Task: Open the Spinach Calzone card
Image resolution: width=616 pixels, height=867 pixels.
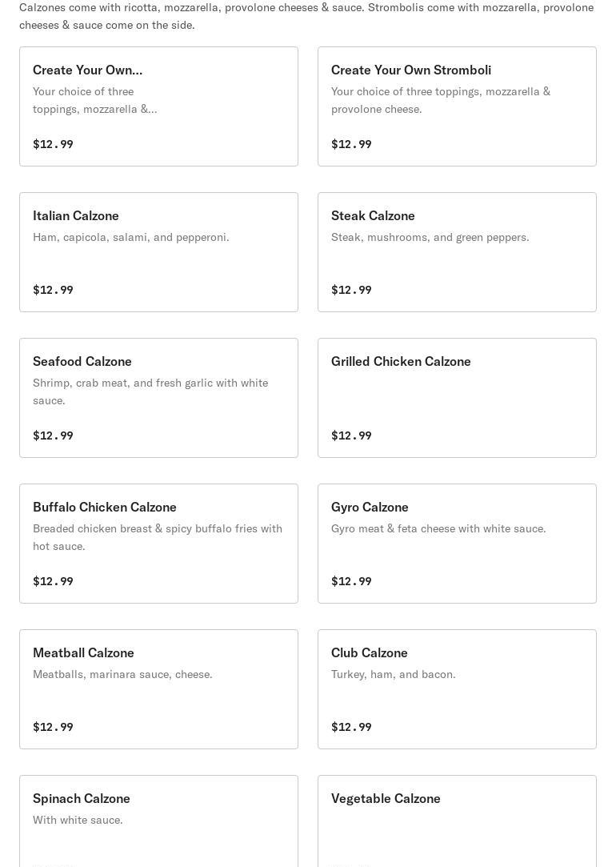Action: (x=158, y=821)
